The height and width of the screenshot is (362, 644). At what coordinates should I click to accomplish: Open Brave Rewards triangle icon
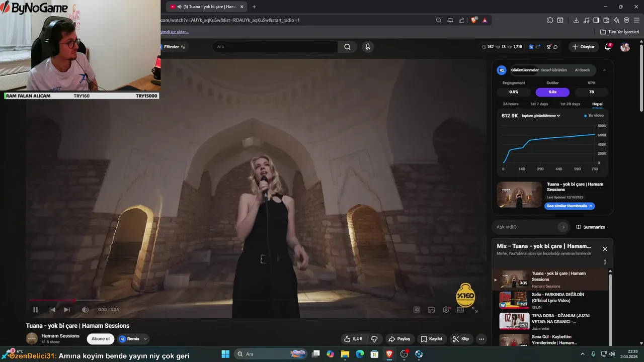[x=485, y=20]
